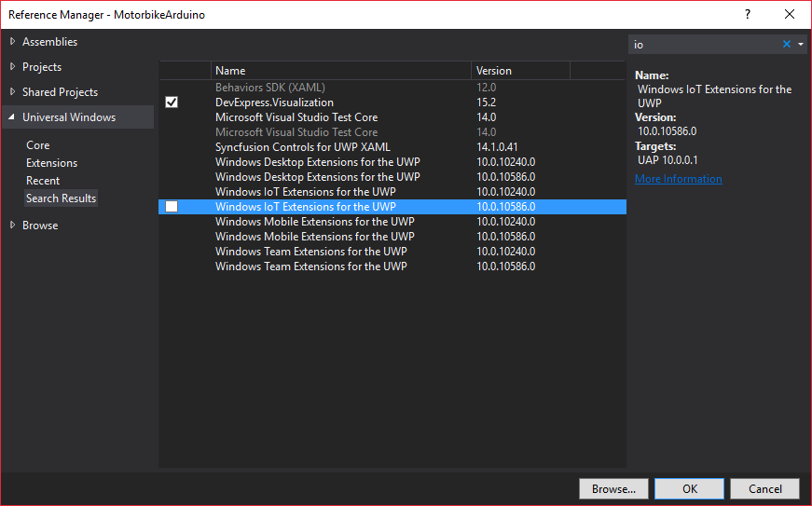Select the Core subcategory
Viewport: 812px width, 506px height.
coord(38,145)
